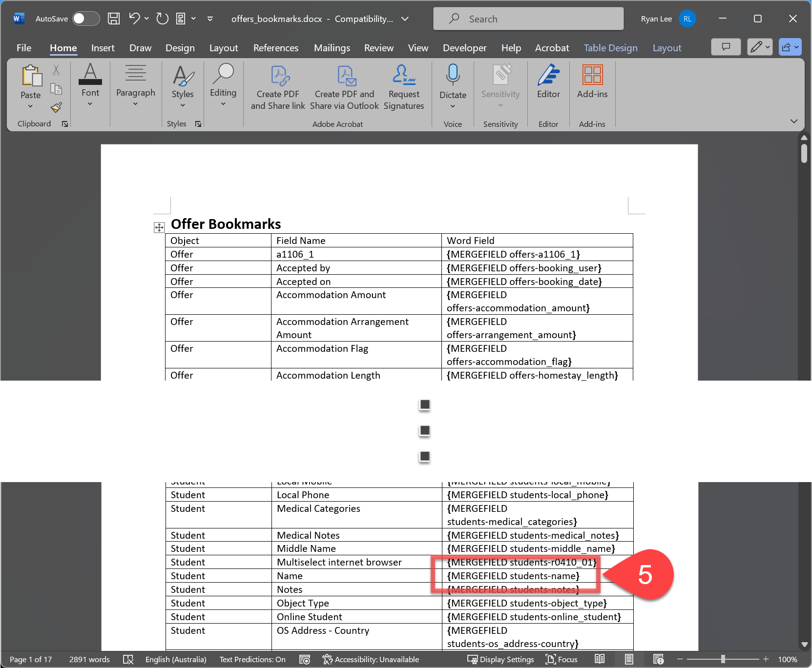Open the Mailings tab
Viewport: 812px width, 668px height.
tap(332, 48)
